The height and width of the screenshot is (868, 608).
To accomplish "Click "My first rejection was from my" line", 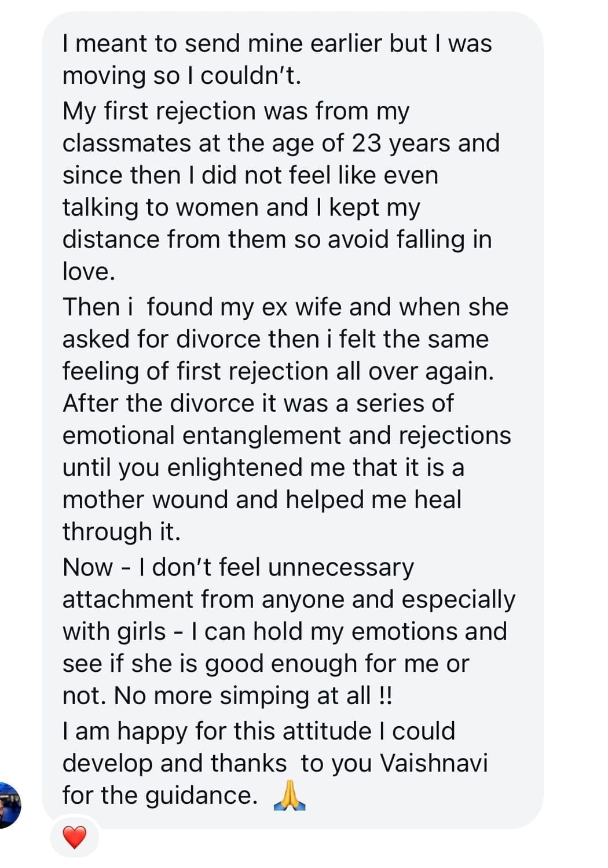I will (x=236, y=111).
